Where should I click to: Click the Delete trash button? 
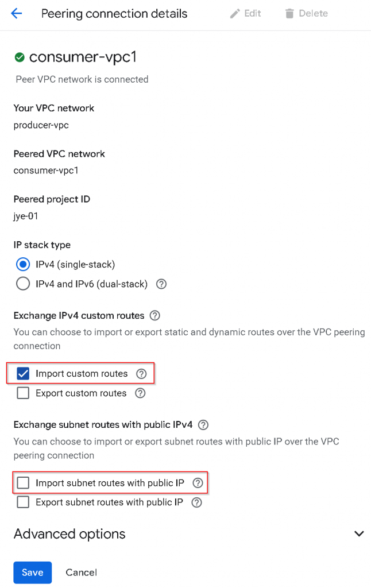pyautogui.click(x=306, y=14)
